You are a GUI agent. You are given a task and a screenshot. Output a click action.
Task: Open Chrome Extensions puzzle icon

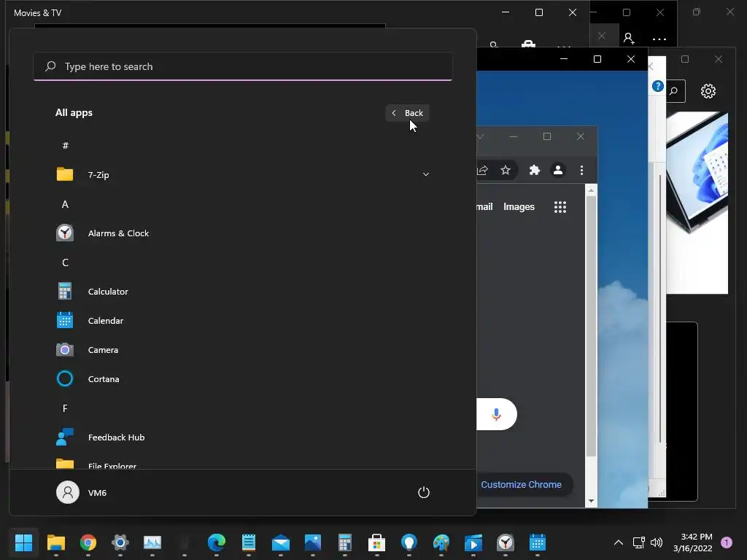click(535, 170)
